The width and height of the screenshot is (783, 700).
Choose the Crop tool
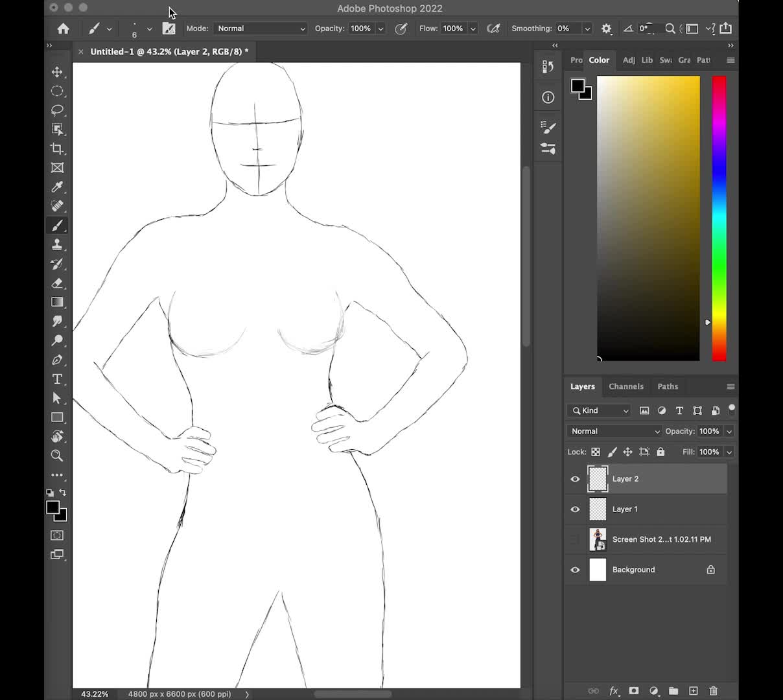point(57,148)
